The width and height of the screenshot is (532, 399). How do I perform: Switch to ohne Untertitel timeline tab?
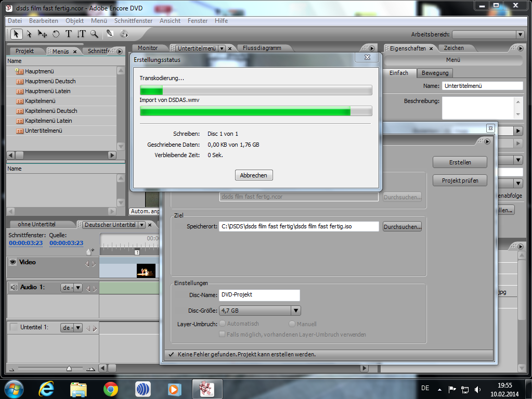[36, 225]
